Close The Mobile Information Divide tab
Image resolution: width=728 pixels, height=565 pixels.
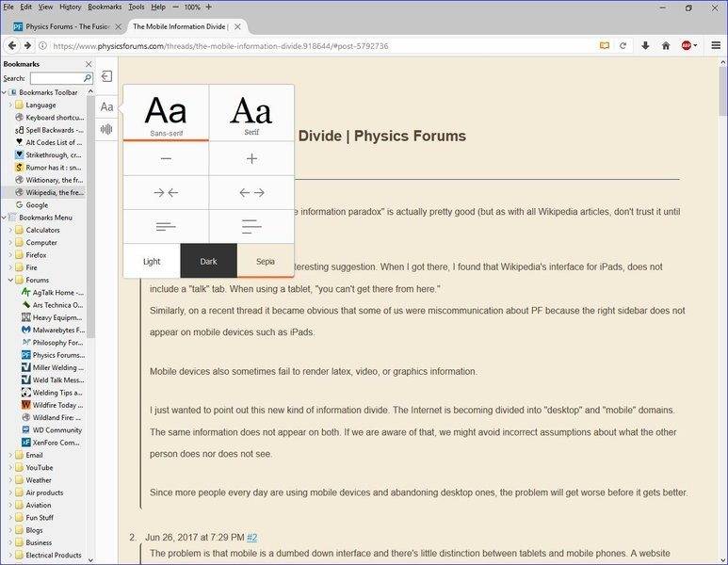(x=237, y=27)
